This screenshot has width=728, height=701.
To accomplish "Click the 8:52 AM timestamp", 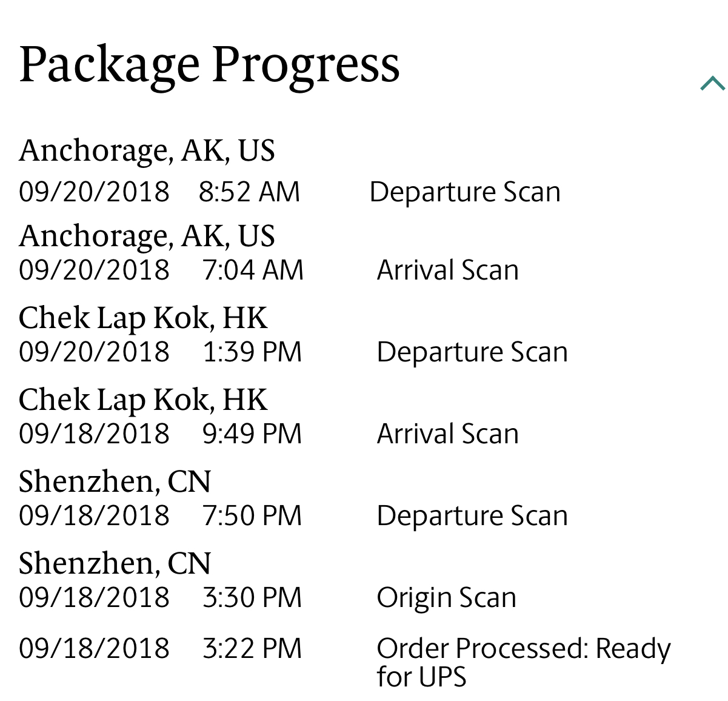I will click(249, 192).
